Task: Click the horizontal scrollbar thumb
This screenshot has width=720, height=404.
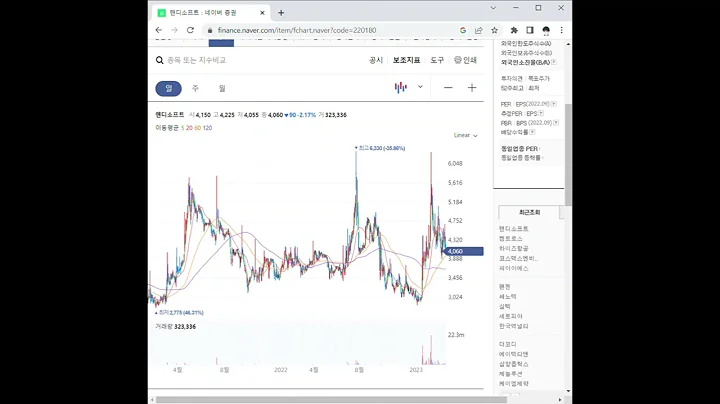Action: (x=331, y=400)
